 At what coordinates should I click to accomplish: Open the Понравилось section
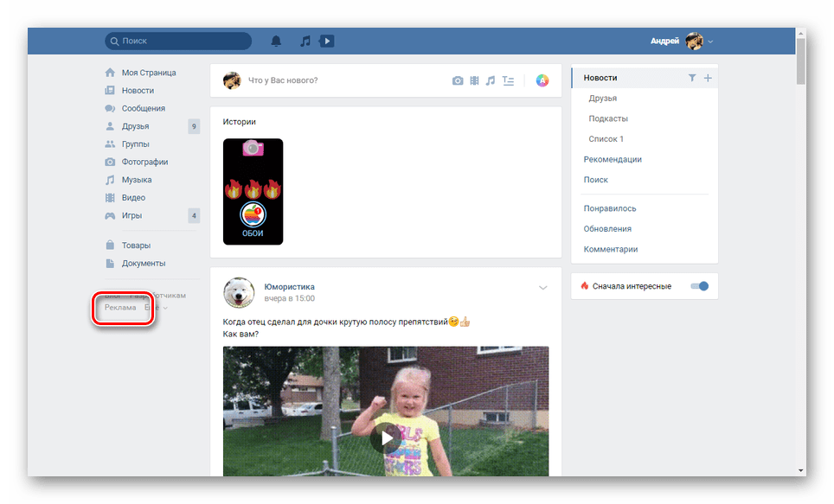click(x=610, y=208)
